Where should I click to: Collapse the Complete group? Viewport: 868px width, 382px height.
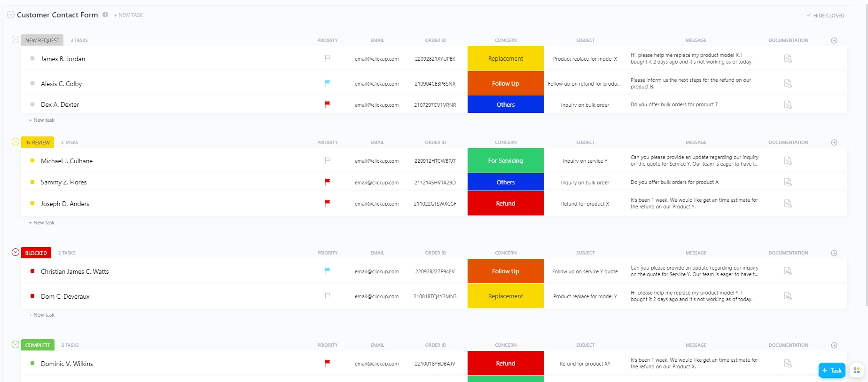16,344
